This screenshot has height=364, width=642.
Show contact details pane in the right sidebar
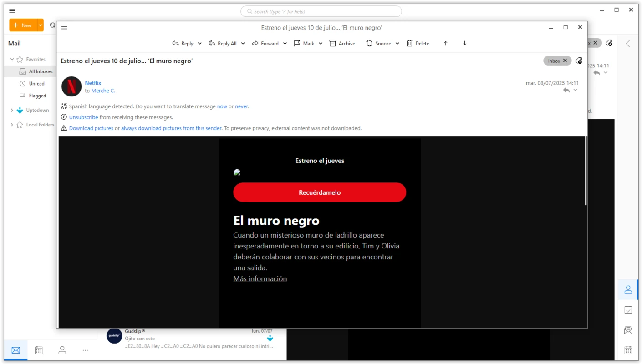[628, 289]
